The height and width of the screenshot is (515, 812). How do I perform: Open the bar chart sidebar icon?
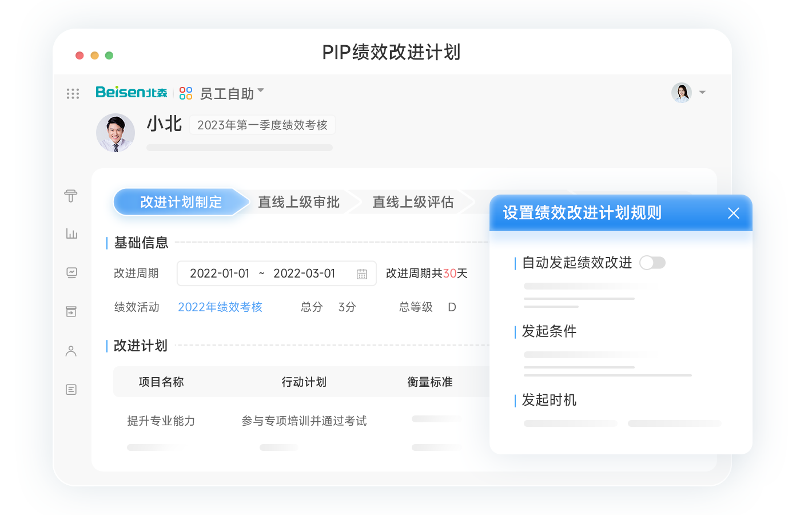point(71,233)
